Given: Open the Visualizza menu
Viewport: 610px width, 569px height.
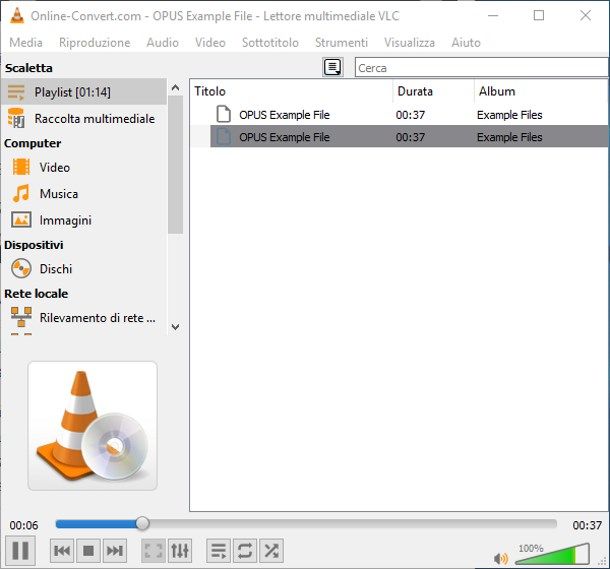Looking at the screenshot, I should [409, 42].
